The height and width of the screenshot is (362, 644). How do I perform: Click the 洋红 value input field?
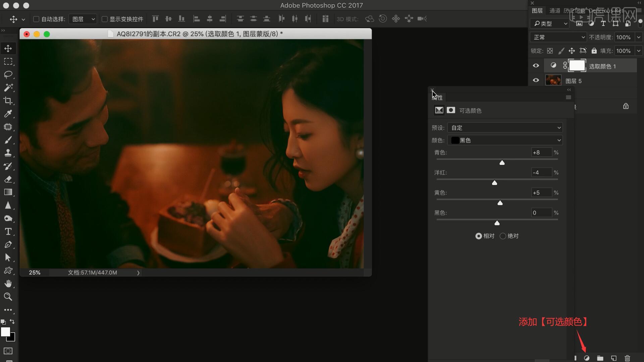[541, 173]
